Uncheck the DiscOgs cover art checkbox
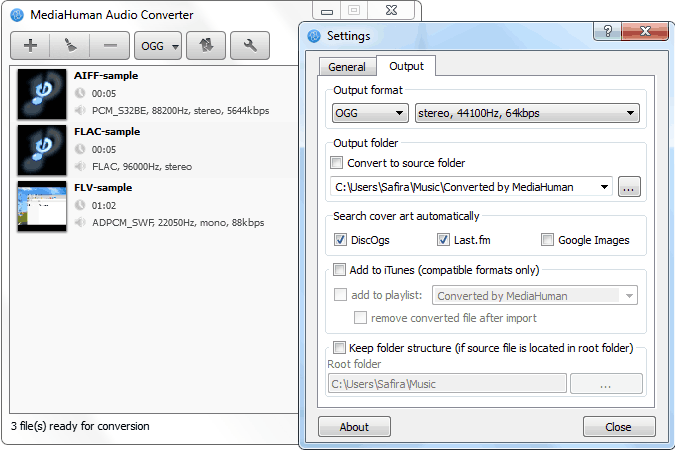 (x=340, y=240)
